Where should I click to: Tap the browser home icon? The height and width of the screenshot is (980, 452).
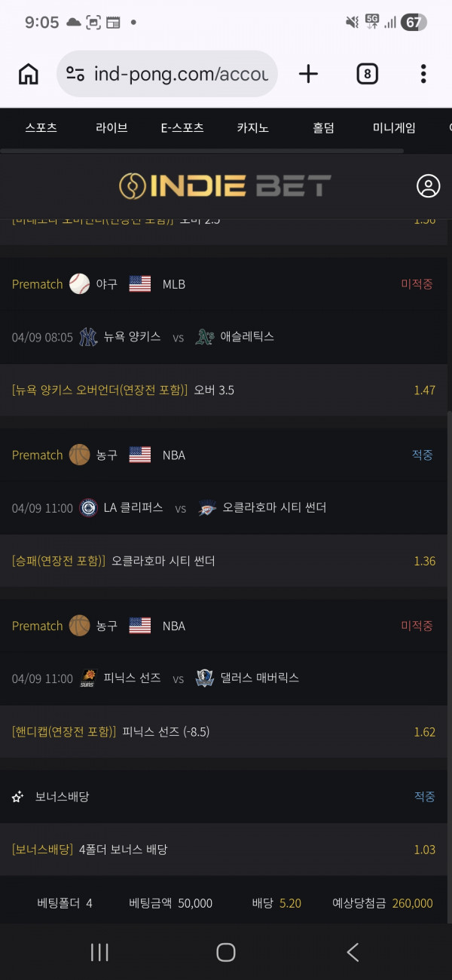tap(29, 74)
